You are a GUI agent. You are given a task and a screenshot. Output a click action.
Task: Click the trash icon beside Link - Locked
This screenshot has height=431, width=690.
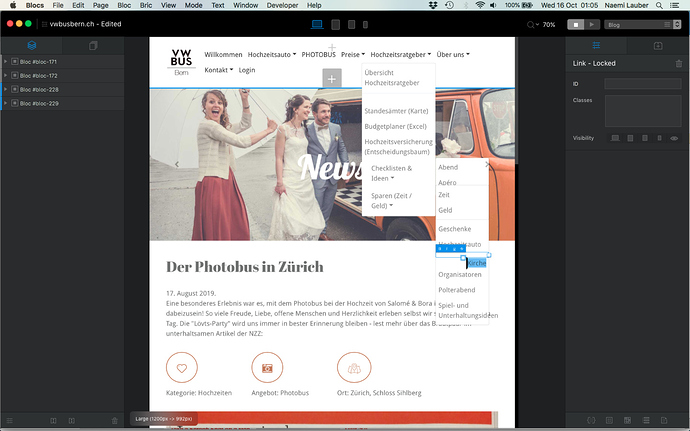pyautogui.click(x=679, y=64)
